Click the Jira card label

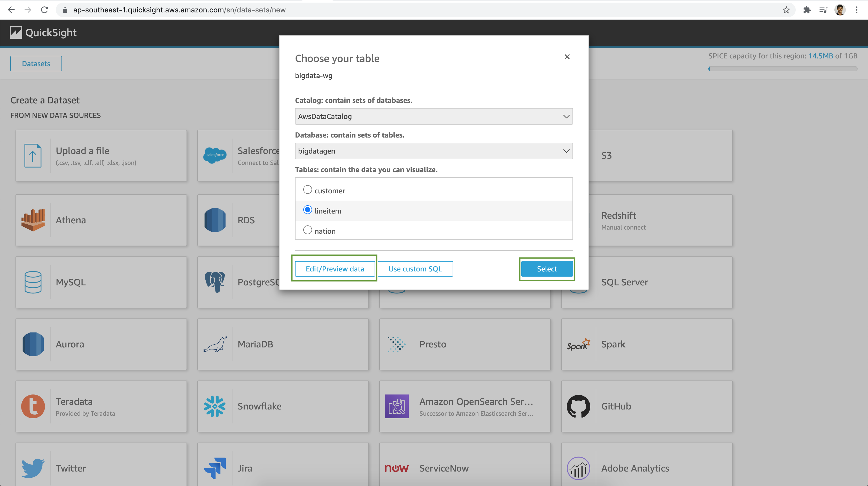coord(245,468)
